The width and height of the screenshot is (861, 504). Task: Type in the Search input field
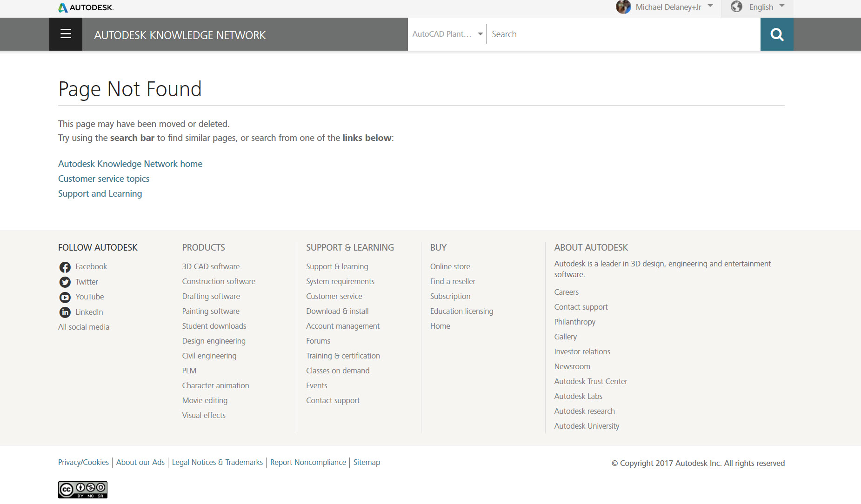(623, 34)
